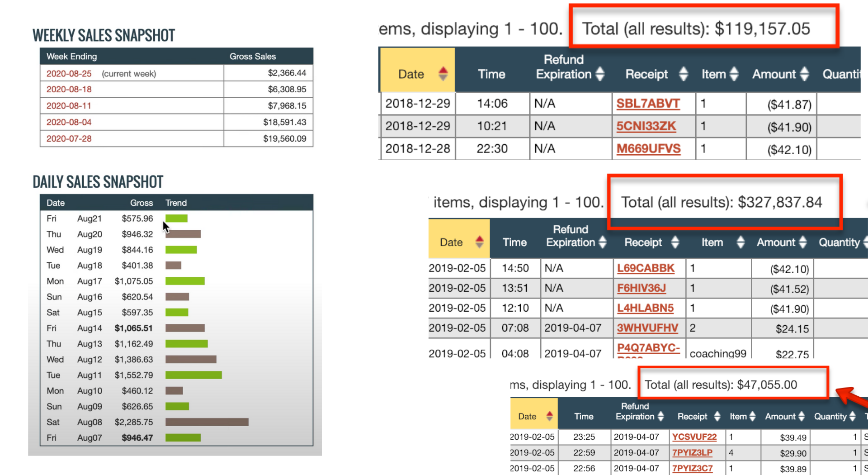Select Sat Aug08 gross $2,285.75
This screenshot has height=475, width=868.
(134, 422)
